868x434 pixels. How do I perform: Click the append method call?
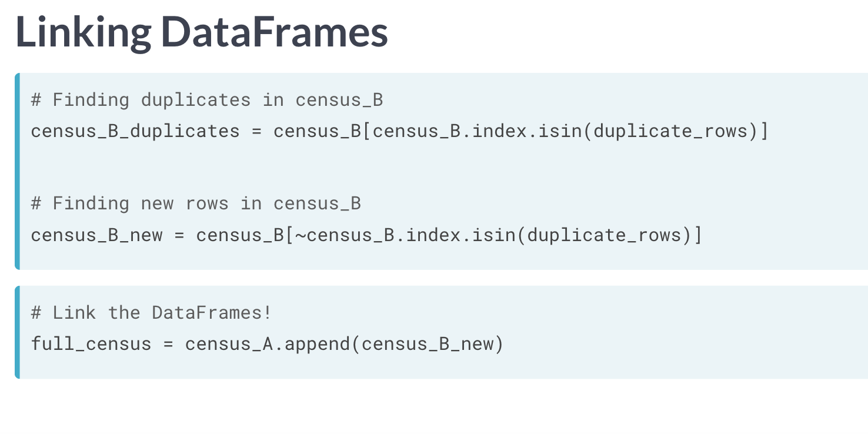point(317,343)
